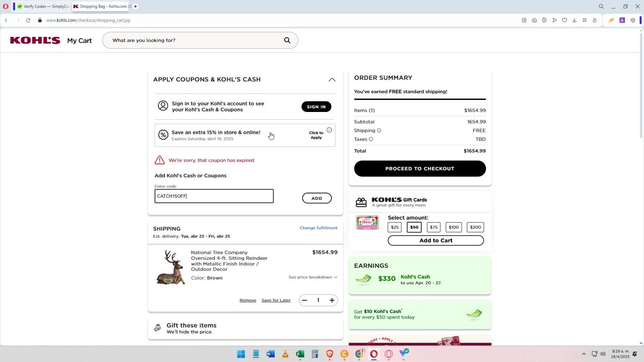
Task: Click to Apply the 15% coupon
Action: [x=316, y=135]
